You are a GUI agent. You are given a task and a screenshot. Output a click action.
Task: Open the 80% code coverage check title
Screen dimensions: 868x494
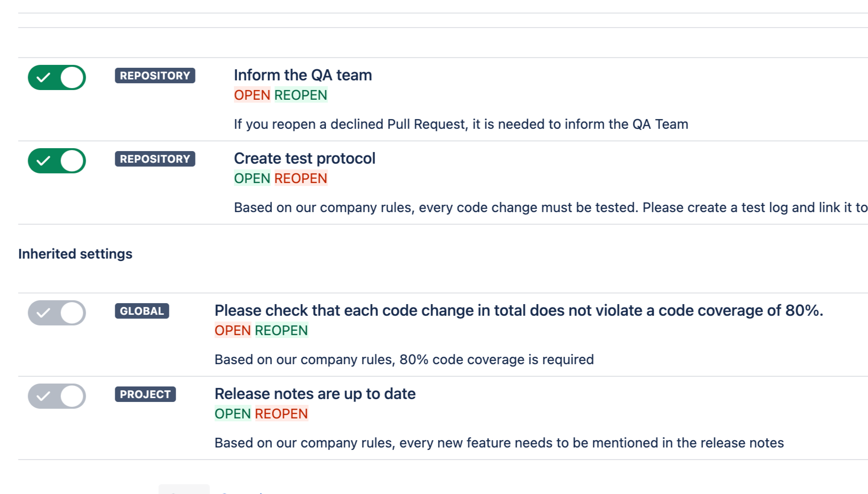point(519,310)
